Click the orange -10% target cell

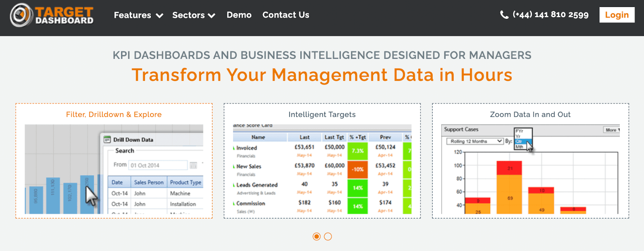coord(358,169)
